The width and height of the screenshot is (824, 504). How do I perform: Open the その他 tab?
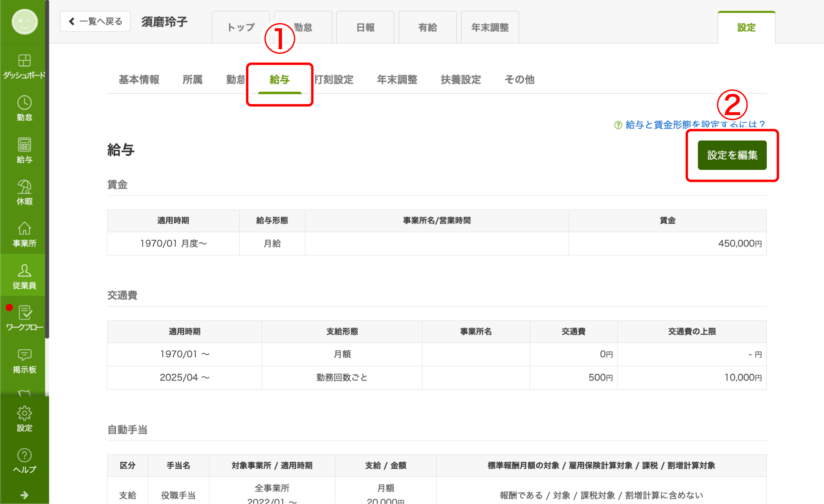point(519,80)
